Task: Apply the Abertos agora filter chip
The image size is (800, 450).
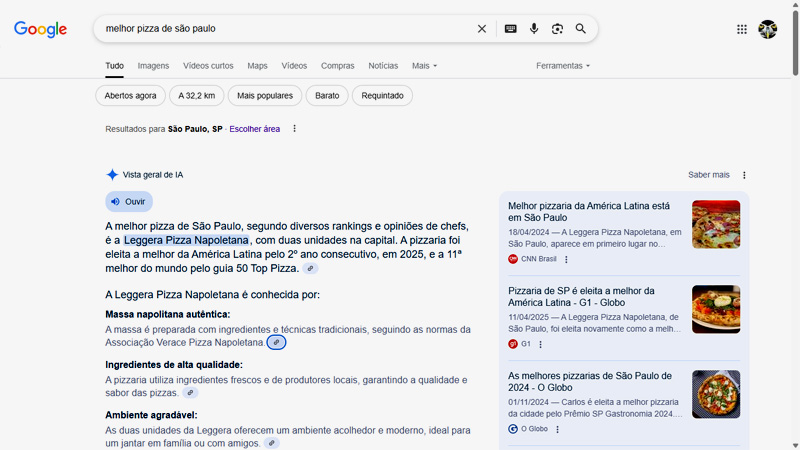Action: tap(130, 95)
